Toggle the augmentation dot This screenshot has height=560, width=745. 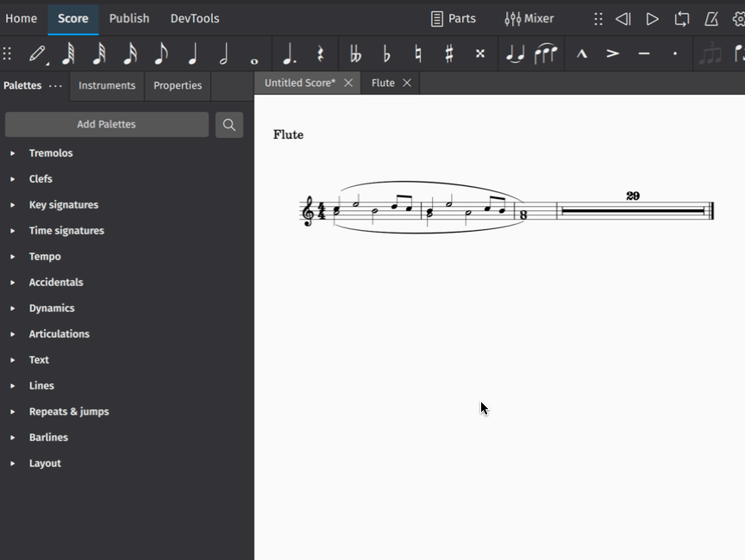tap(288, 53)
